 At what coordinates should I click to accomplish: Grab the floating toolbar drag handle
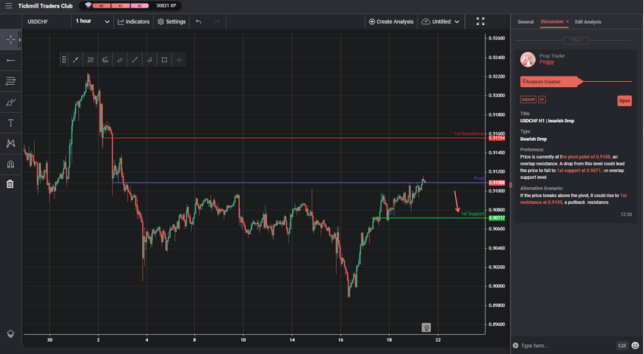[64, 60]
